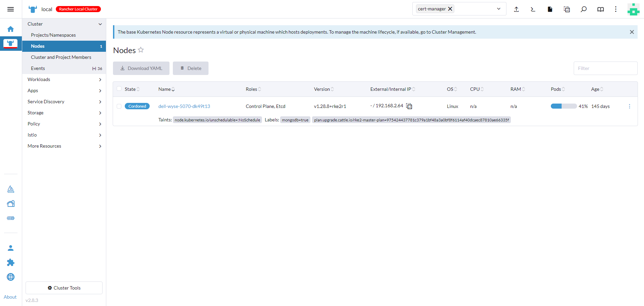
Task: Select the dell-wyse-5070 node row checkbox
Action: (119, 106)
